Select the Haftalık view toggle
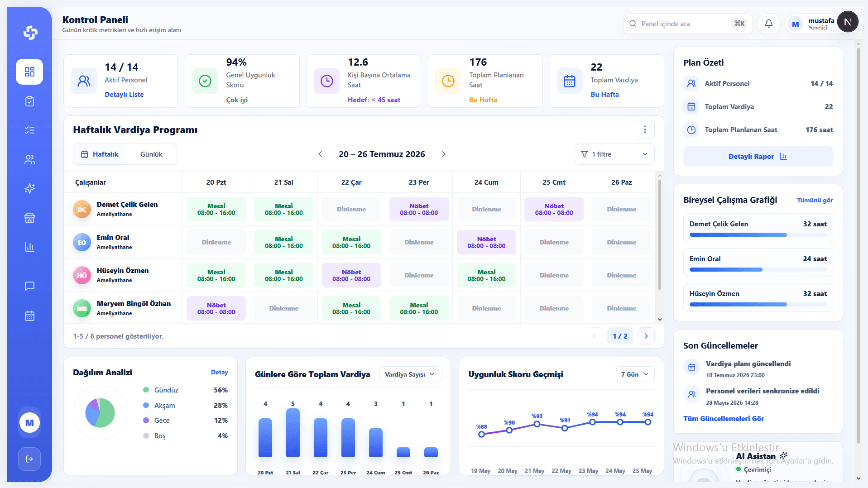 [100, 154]
